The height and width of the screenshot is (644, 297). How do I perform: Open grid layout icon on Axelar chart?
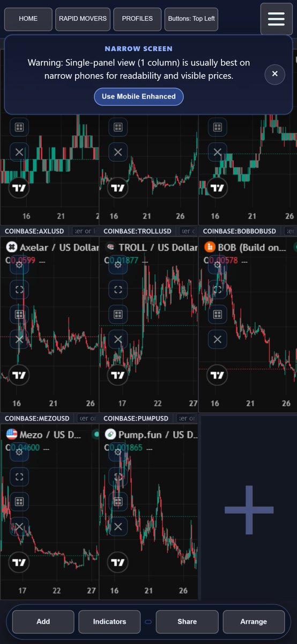19,314
